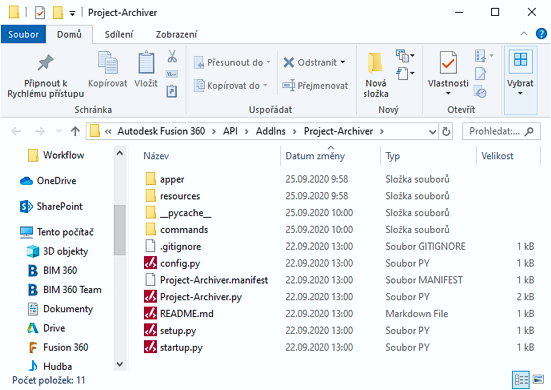This screenshot has height=390, width=551.
Task: Switch to the Zobrazení ribbon tab
Action: 176,34
